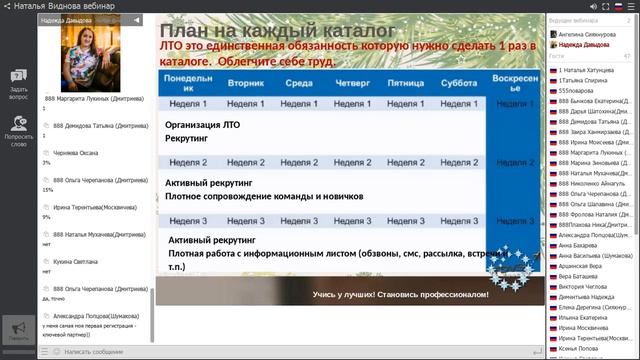This screenshot has width=640, height=360.
Task: Mute the webinar sound with speaker icon
Action: point(593,7)
